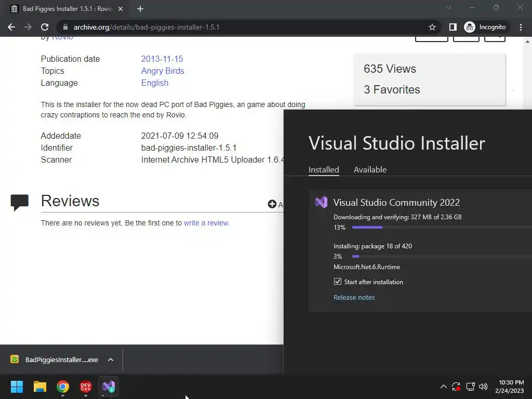Open Chrome side panel icon
Image resolution: width=532 pixels, height=399 pixels.
click(x=453, y=27)
